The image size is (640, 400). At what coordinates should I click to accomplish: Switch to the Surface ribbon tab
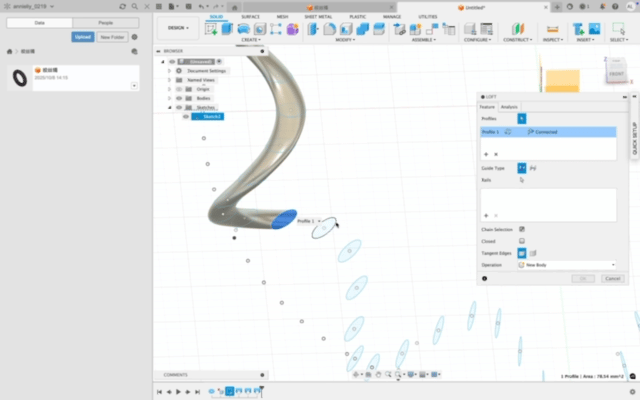250,17
